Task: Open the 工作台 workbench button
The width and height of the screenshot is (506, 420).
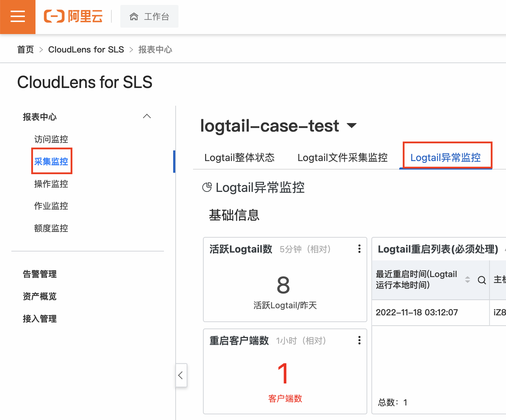Action: (x=149, y=16)
